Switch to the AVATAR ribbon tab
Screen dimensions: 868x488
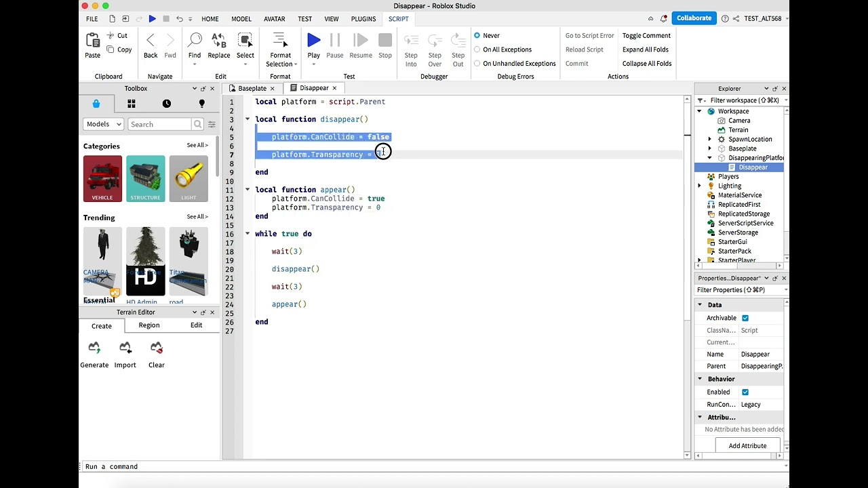[274, 19]
